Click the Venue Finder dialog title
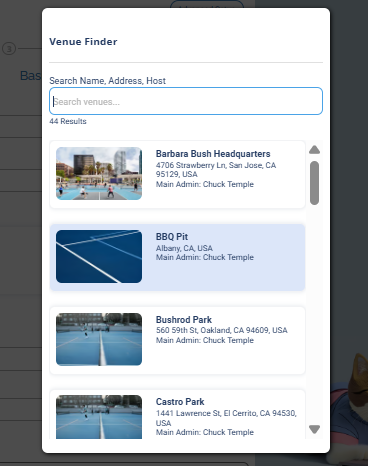The height and width of the screenshot is (466, 368). [83, 42]
